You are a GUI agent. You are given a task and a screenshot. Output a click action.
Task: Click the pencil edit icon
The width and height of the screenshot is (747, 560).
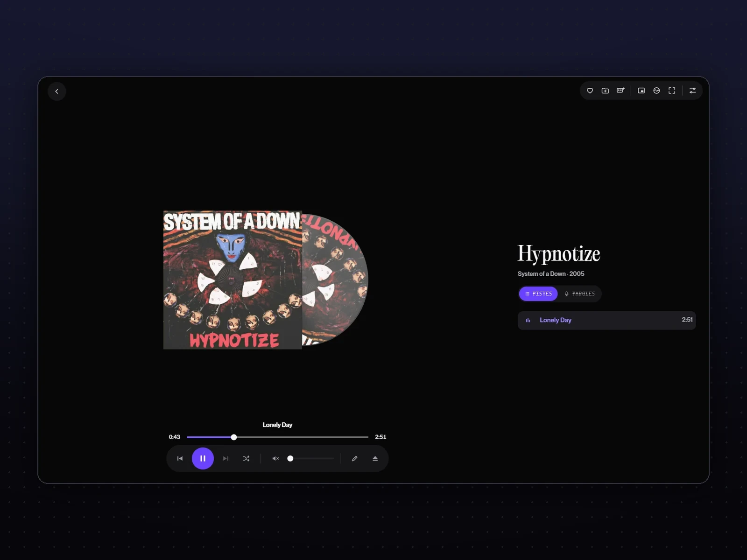355,459
